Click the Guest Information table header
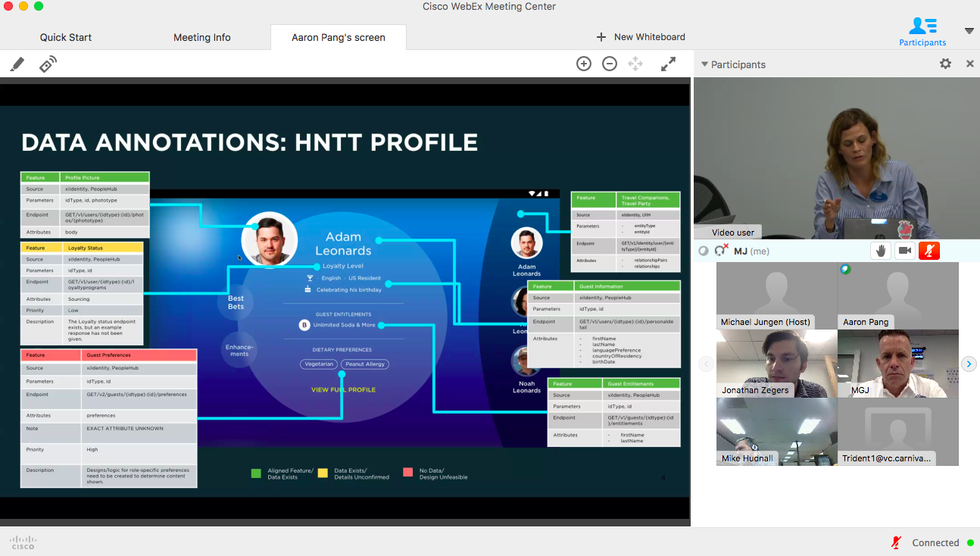 coord(604,286)
